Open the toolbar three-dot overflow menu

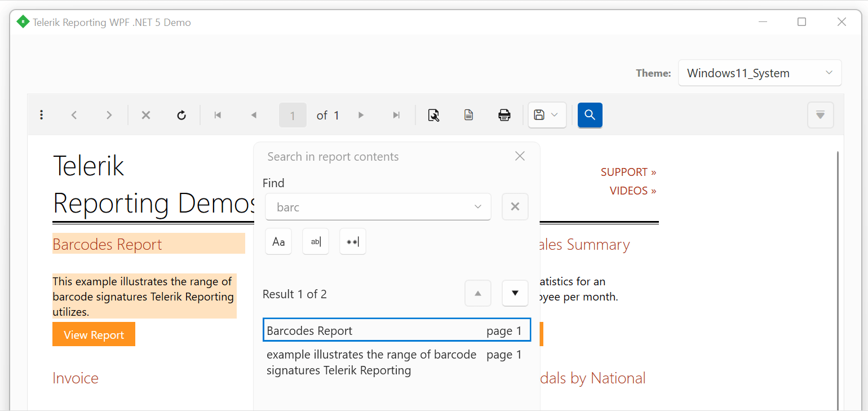(x=41, y=115)
